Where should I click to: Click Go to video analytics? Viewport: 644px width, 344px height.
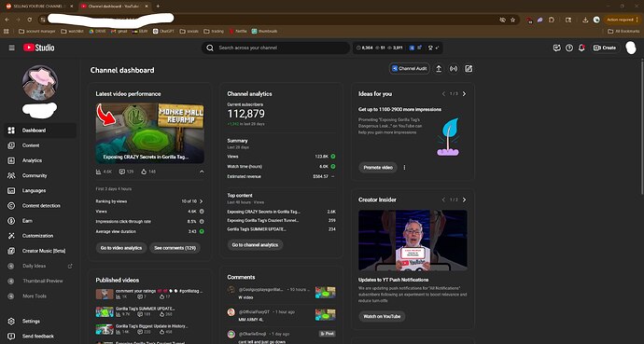pyautogui.click(x=121, y=248)
